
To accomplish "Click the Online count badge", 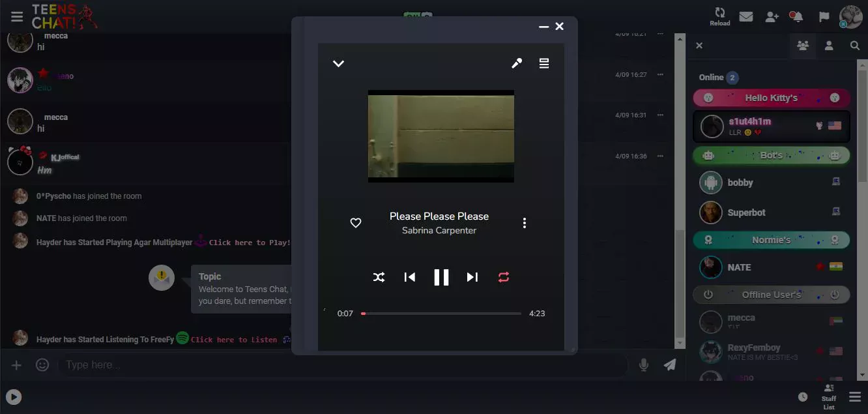I will (x=732, y=78).
